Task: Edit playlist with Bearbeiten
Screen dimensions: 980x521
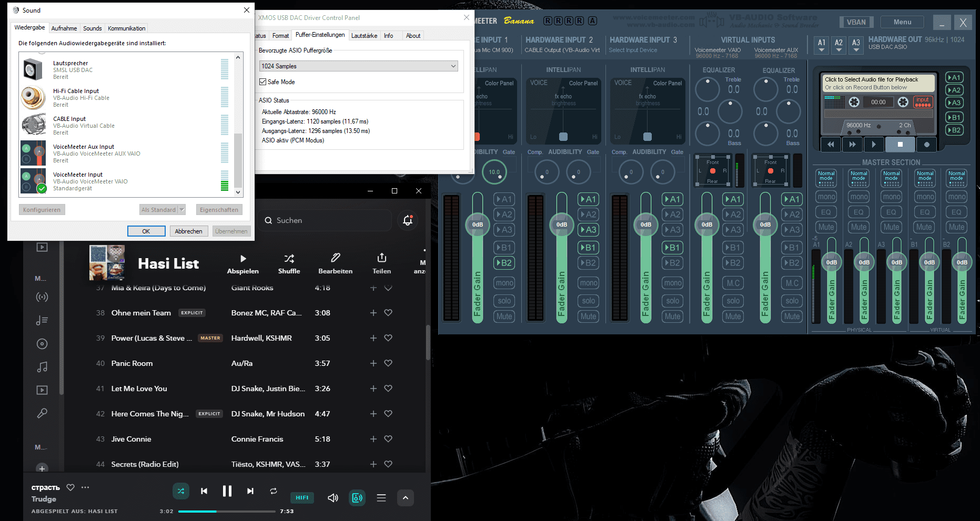Action: pos(335,264)
